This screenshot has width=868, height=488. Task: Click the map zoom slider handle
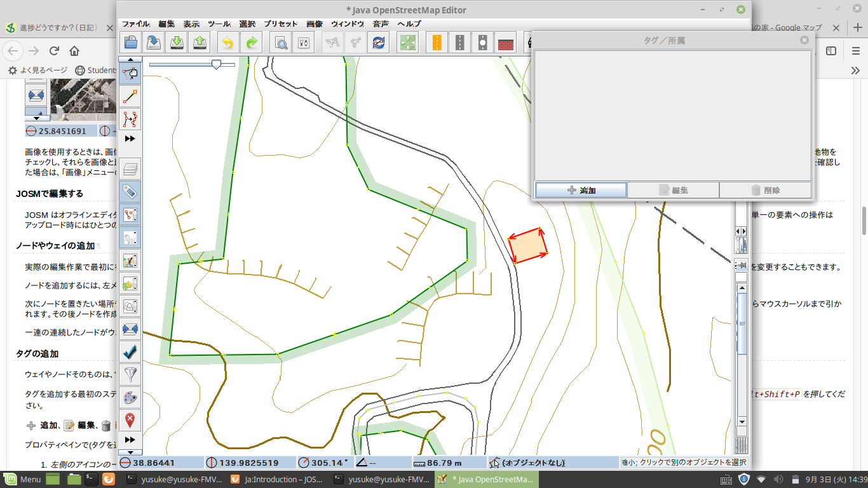[x=217, y=64]
